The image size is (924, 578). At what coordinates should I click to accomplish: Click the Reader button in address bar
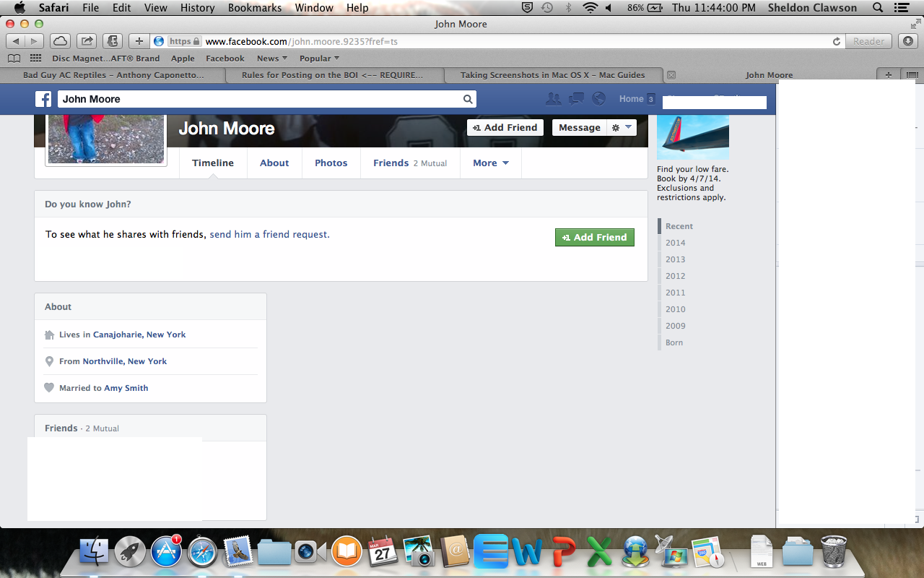click(868, 41)
